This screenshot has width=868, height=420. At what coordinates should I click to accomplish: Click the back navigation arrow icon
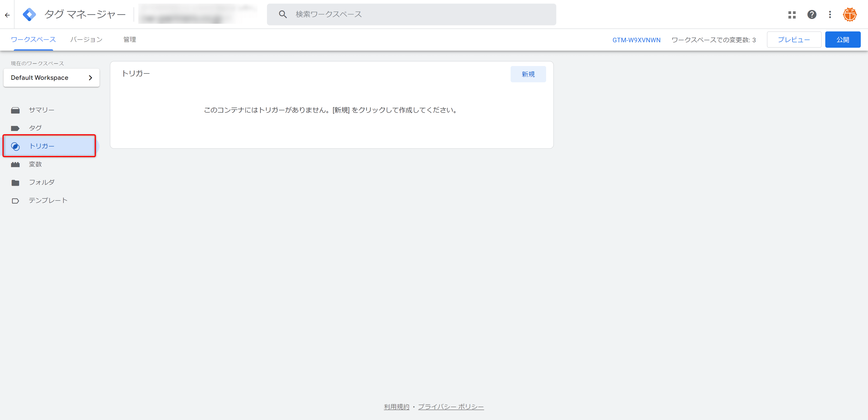click(x=7, y=14)
